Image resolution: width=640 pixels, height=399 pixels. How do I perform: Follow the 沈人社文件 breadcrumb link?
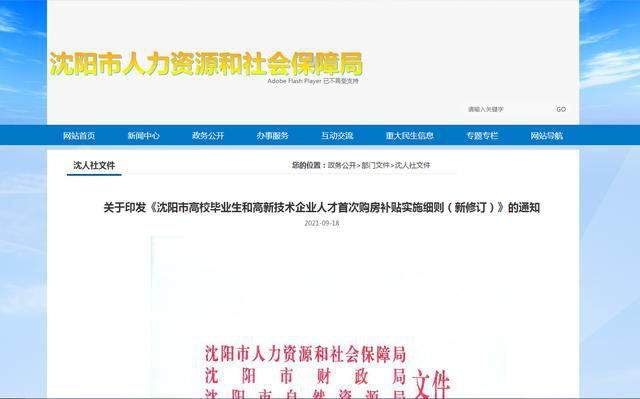click(413, 165)
